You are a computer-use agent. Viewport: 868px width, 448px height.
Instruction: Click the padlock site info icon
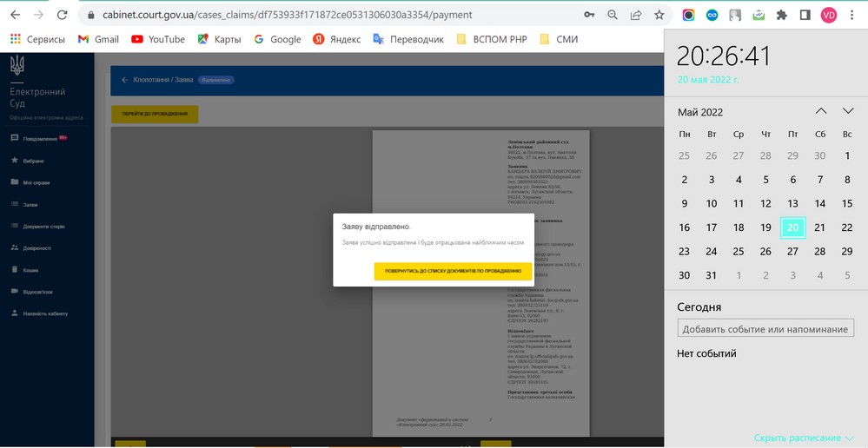coord(91,15)
